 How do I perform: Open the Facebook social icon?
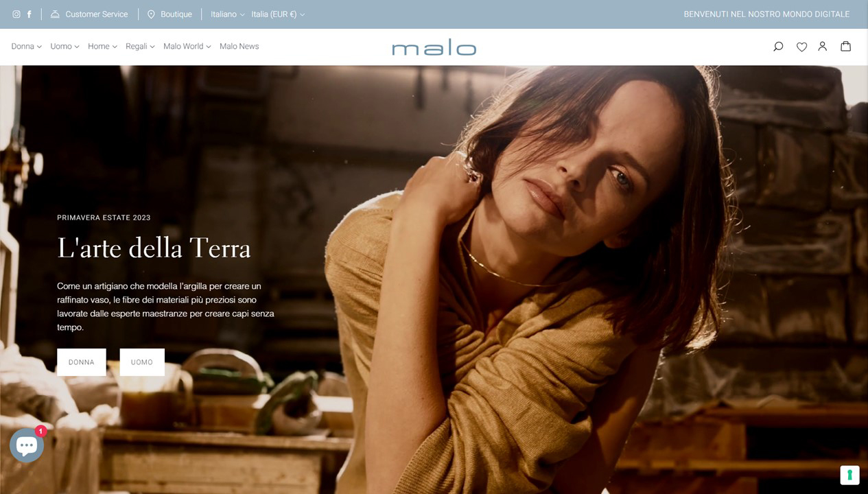tap(29, 14)
